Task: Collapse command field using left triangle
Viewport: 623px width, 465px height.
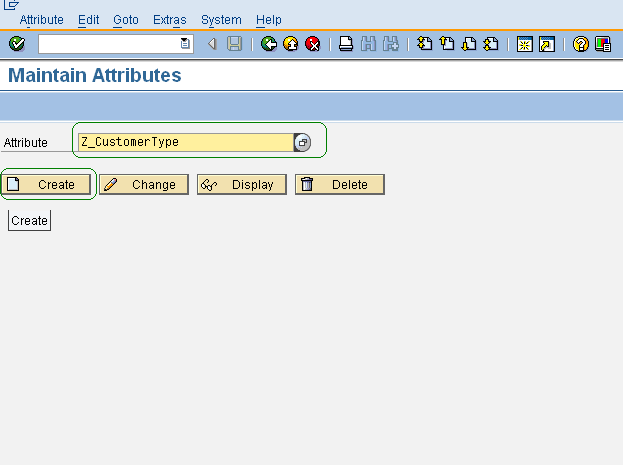Action: point(212,44)
